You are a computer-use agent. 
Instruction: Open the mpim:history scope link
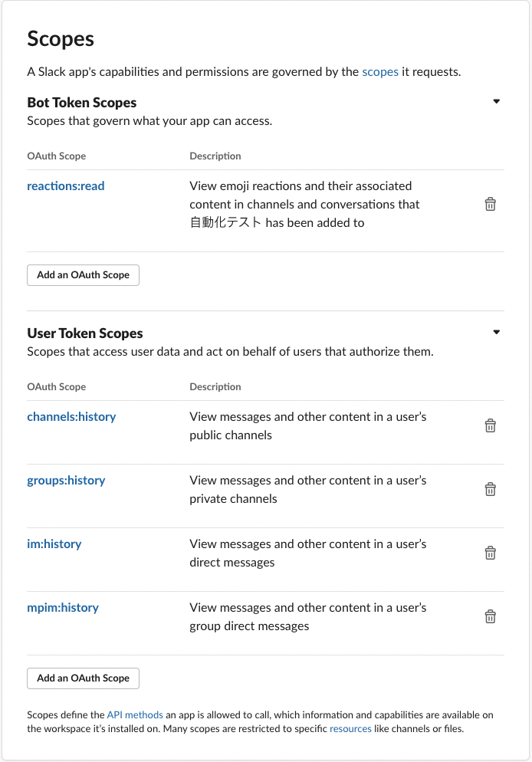(x=63, y=608)
